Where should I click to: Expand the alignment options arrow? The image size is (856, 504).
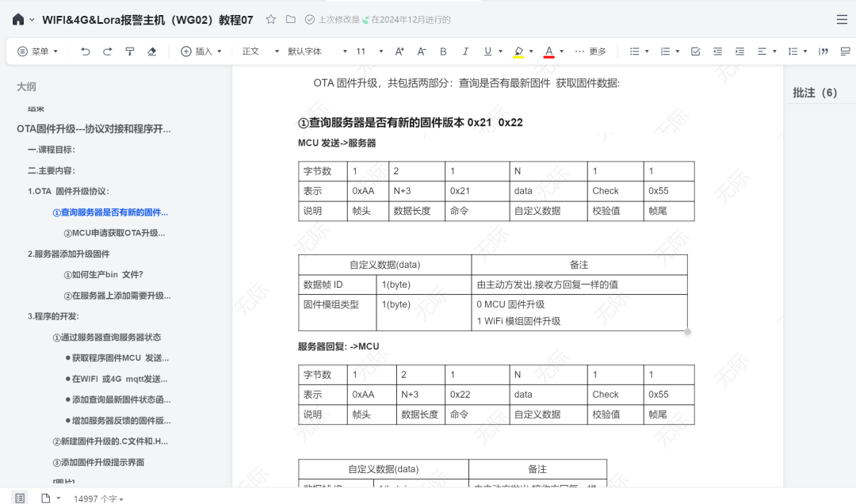(774, 52)
